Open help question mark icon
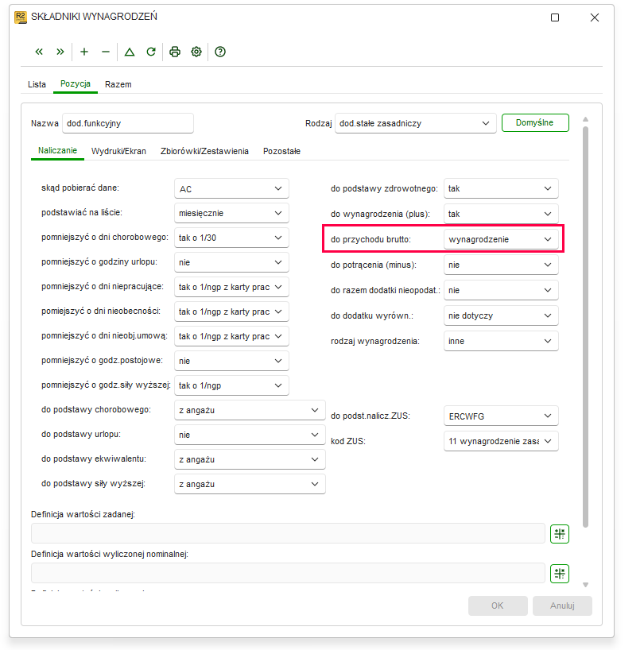This screenshot has width=644, height=650. click(220, 52)
